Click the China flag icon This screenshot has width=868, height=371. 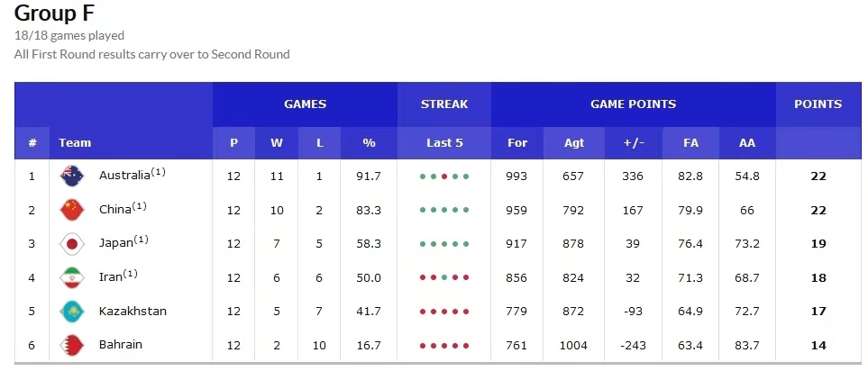point(71,210)
